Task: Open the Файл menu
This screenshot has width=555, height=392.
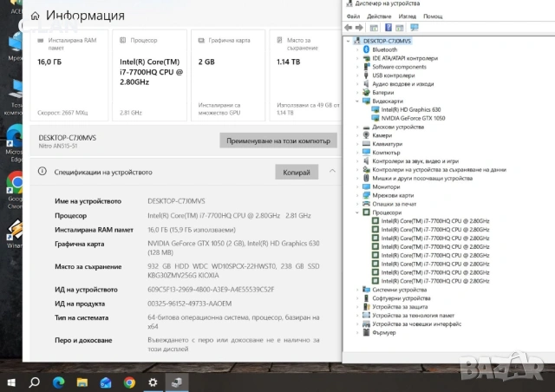Action: click(353, 16)
